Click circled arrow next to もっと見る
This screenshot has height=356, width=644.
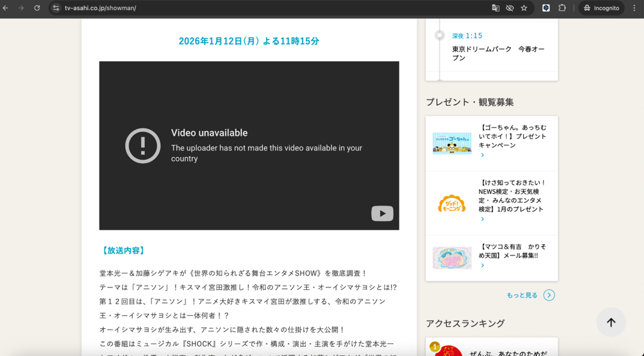coord(549,295)
